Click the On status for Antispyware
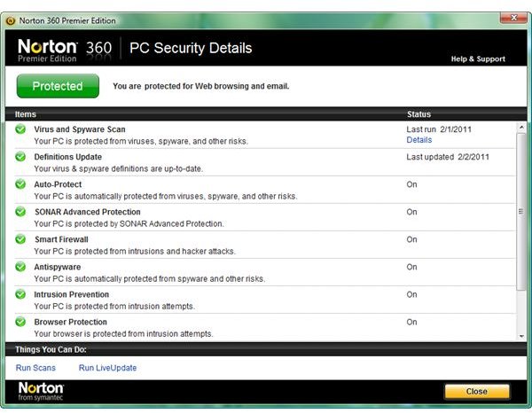532x413 pixels. click(412, 267)
